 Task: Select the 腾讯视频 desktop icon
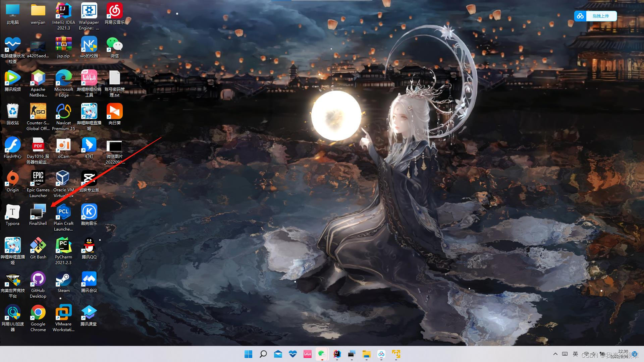pyautogui.click(x=13, y=81)
